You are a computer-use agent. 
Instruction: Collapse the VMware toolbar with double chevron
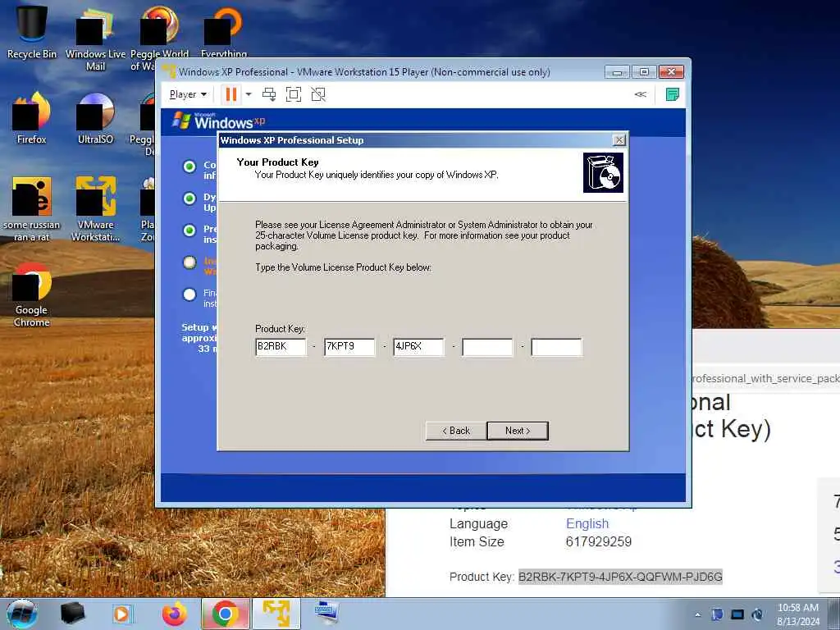(x=640, y=95)
